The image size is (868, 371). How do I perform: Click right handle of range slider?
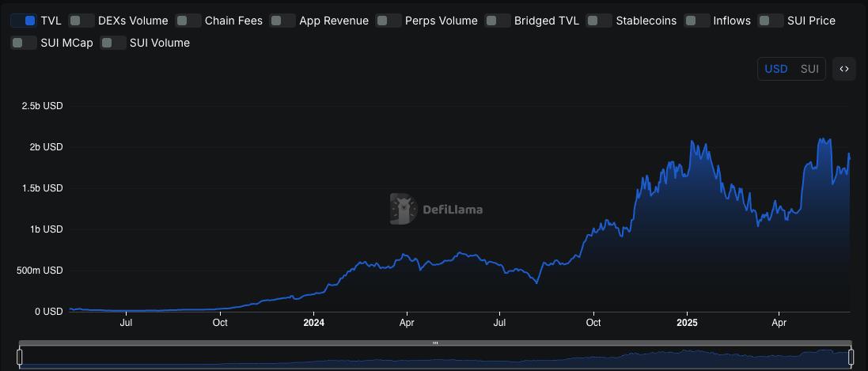pyautogui.click(x=851, y=357)
